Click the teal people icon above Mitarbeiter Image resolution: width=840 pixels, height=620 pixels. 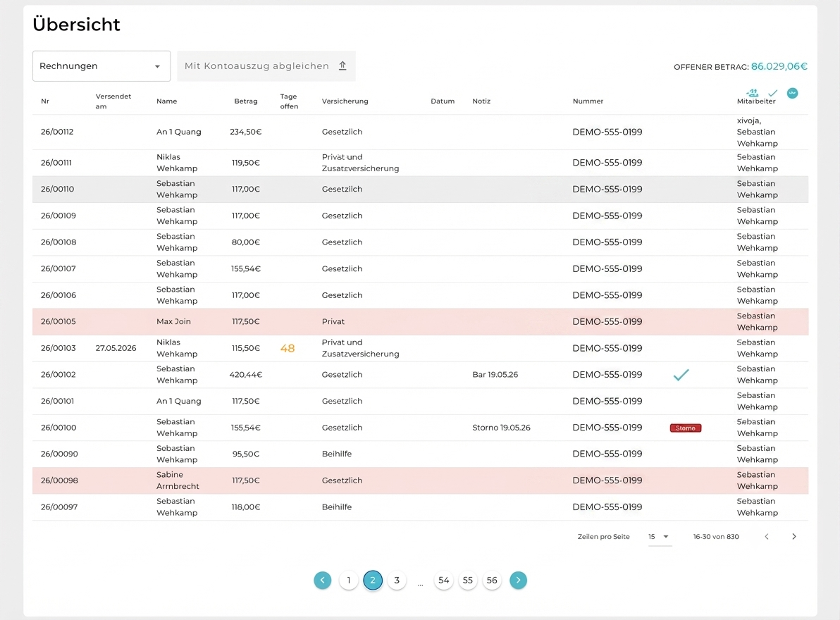[753, 93]
